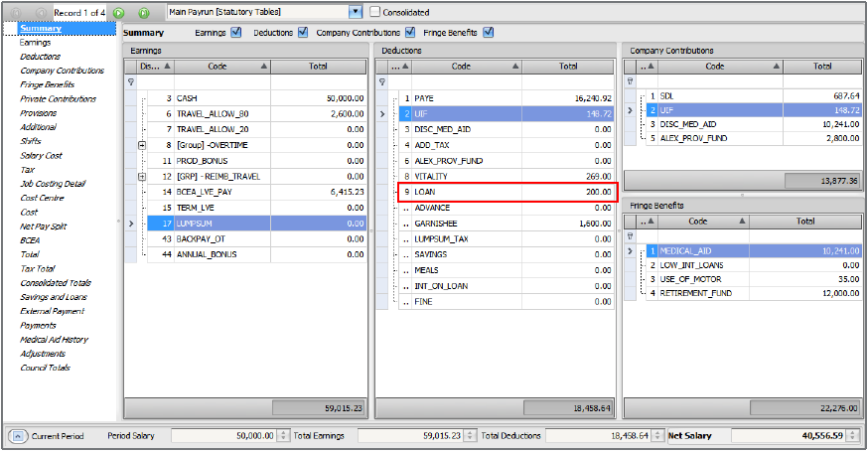Open External Payment in the sidebar
Image resolution: width=868 pixels, height=452 pixels.
[52, 311]
